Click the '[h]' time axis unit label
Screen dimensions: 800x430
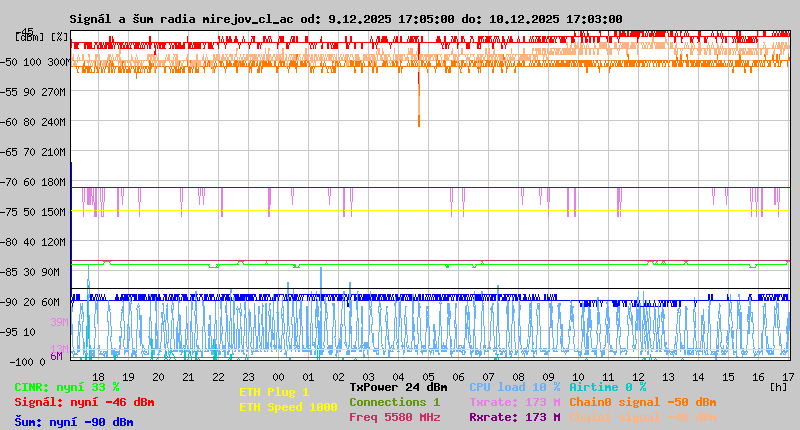(x=779, y=387)
